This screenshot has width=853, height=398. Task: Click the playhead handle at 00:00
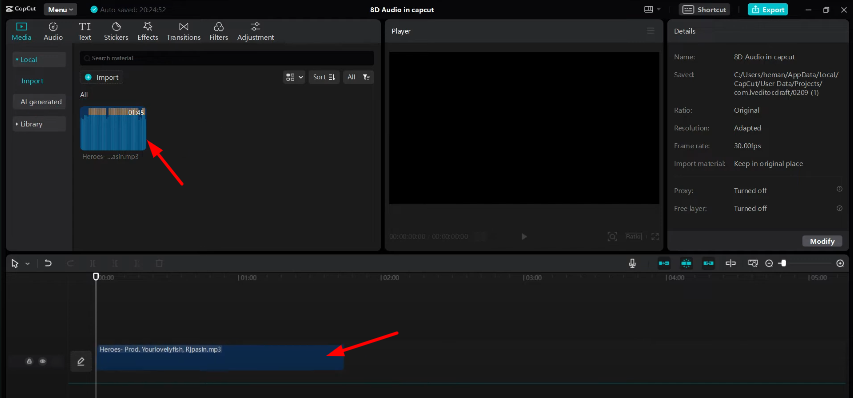coord(96,277)
